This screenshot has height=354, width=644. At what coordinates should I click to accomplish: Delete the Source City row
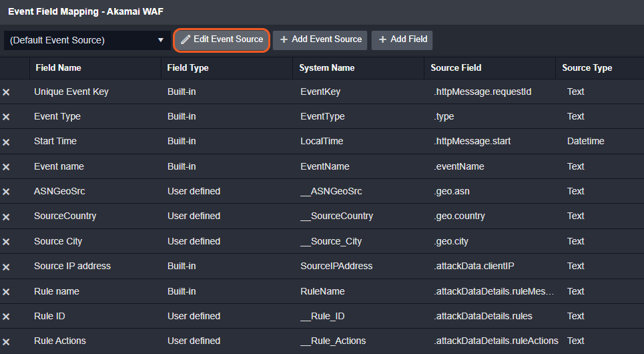pos(6,242)
